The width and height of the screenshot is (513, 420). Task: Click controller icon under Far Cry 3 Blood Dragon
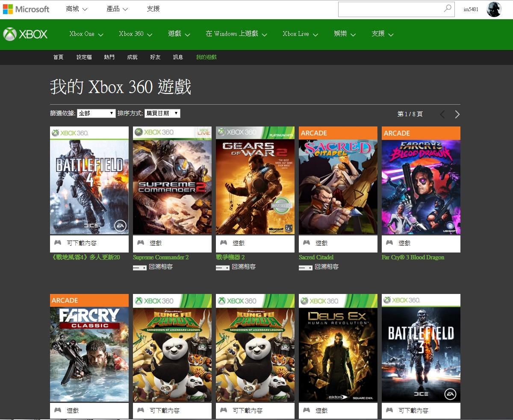pos(389,243)
